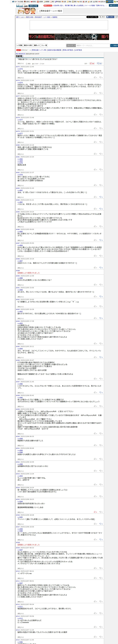Image resolution: width=118 pixels, height=644 pixels.
Task: Select the 北部九州 region link
Action: [x=102, y=2]
